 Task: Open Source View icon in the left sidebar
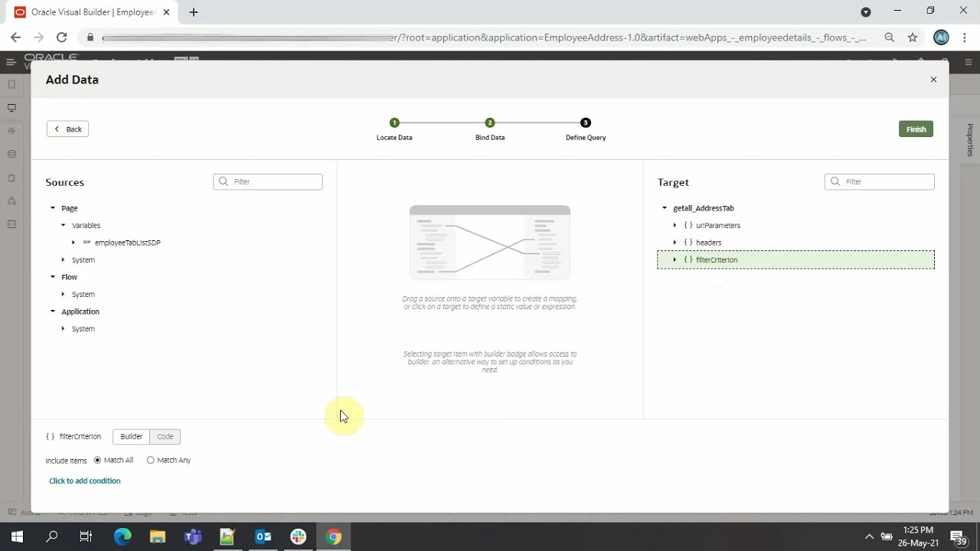(11, 224)
